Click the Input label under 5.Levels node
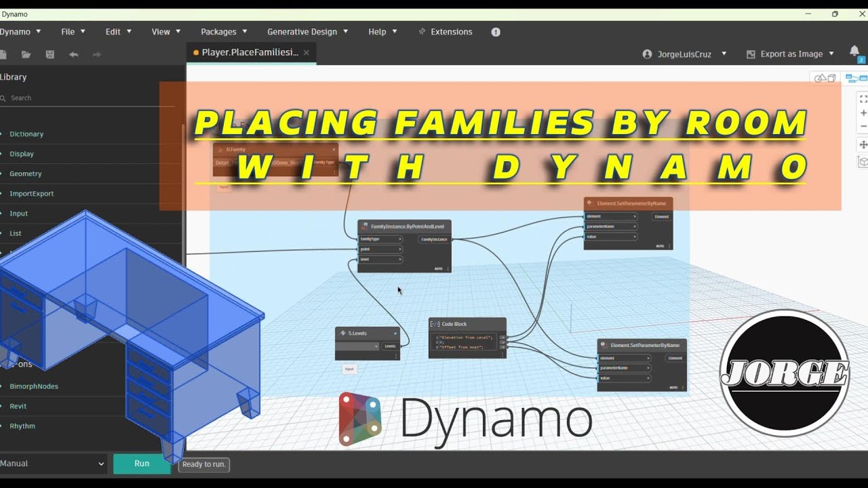Viewport: 868px width, 488px height. pyautogui.click(x=349, y=369)
